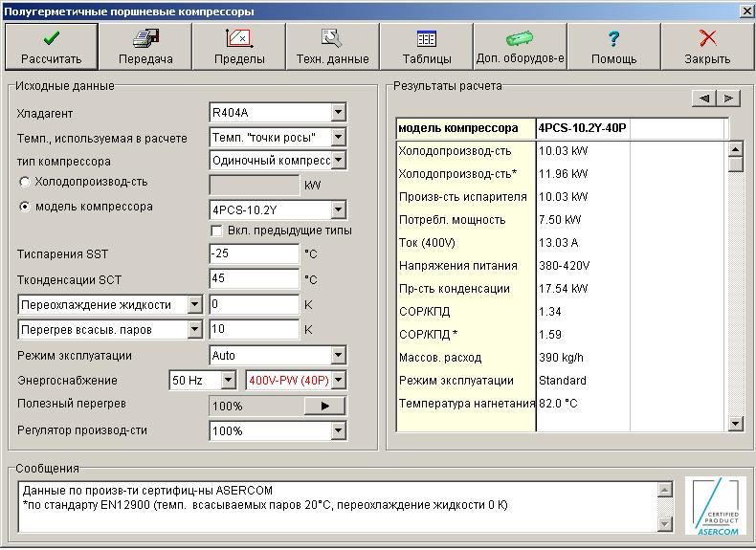Click EN12900 standard note line

pos(265,505)
